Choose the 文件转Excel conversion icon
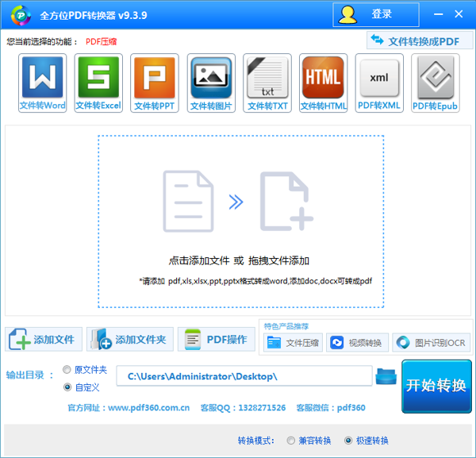 click(x=98, y=83)
